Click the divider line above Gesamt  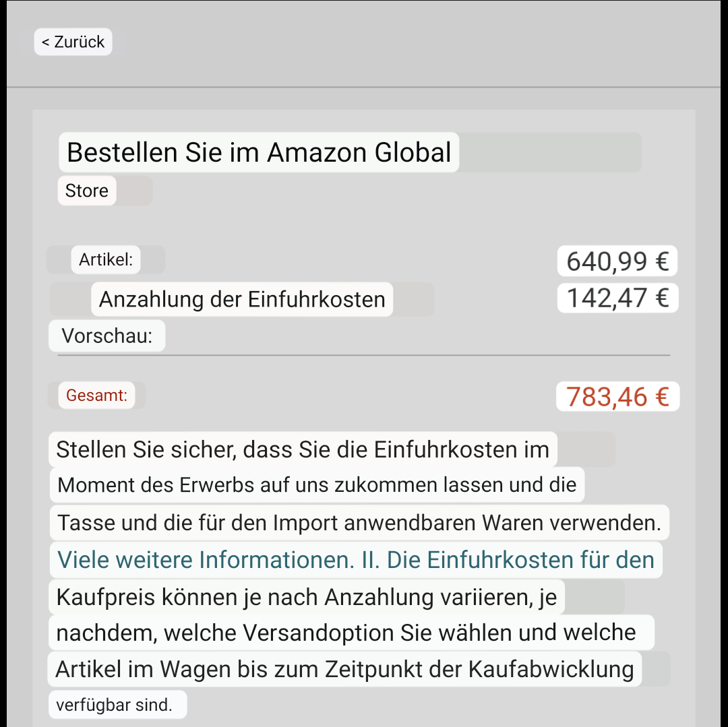coord(364,354)
